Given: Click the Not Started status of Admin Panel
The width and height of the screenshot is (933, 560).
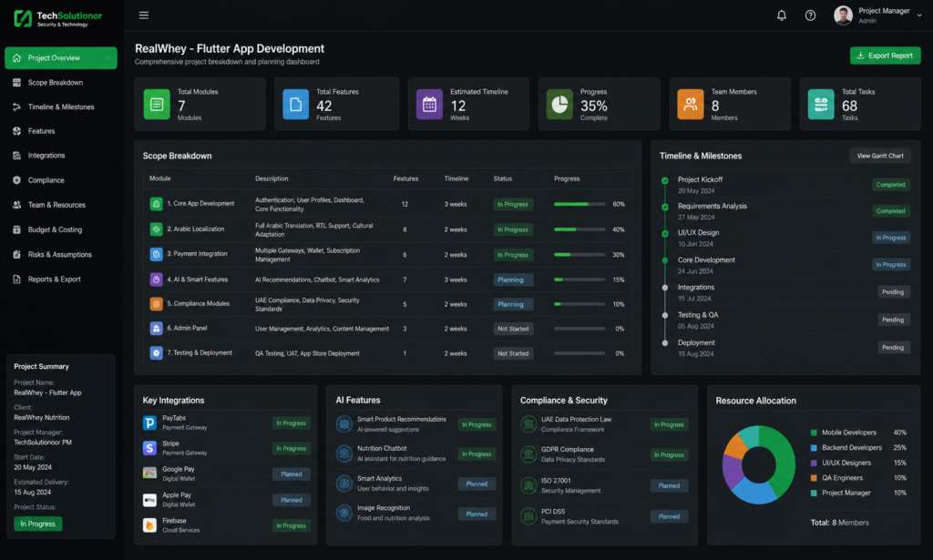Looking at the screenshot, I should (x=513, y=329).
